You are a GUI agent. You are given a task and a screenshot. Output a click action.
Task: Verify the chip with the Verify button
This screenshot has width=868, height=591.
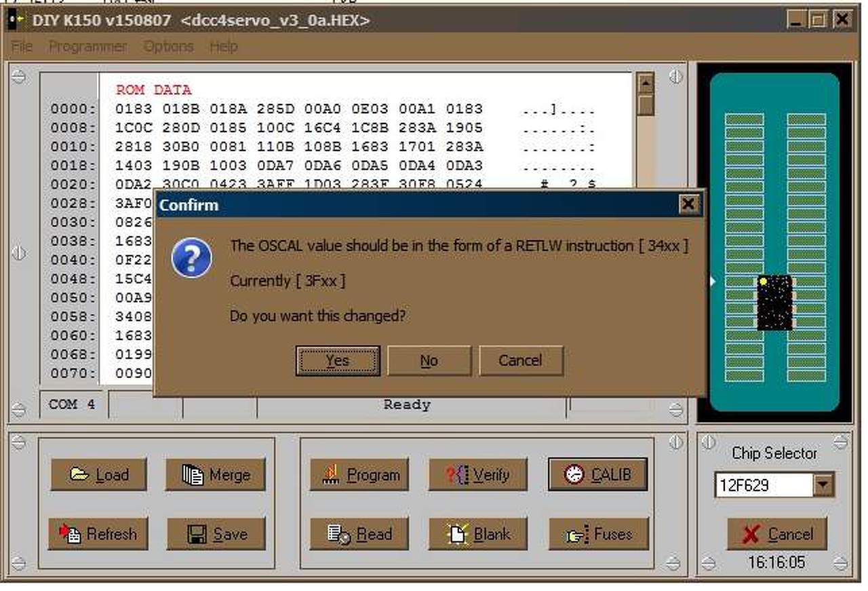click(x=477, y=474)
